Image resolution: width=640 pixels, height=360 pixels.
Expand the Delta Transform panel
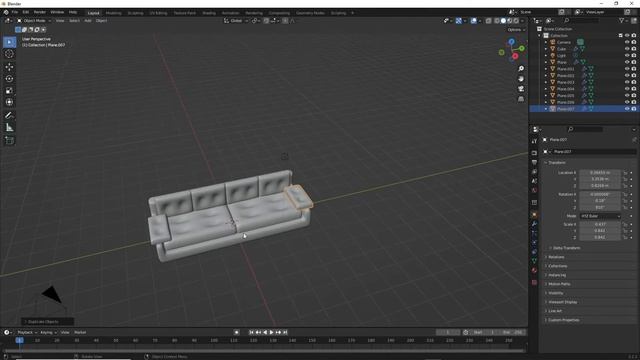[567, 248]
